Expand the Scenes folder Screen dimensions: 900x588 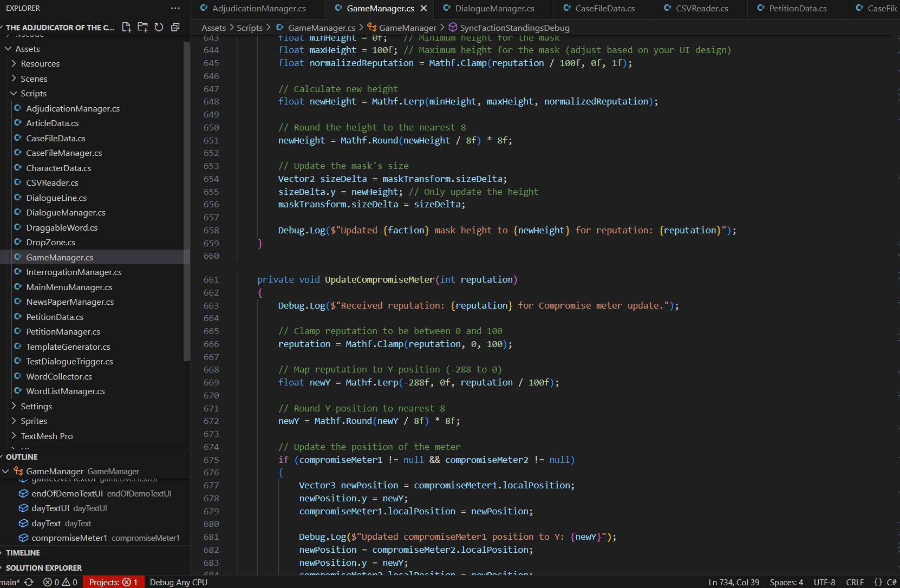click(x=14, y=79)
